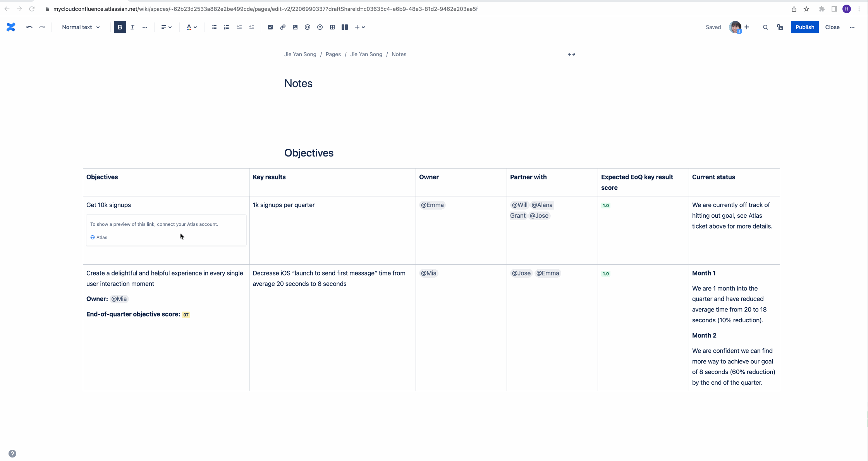The image size is (868, 461).
Task: Click the Italic formatting icon
Action: pyautogui.click(x=132, y=27)
